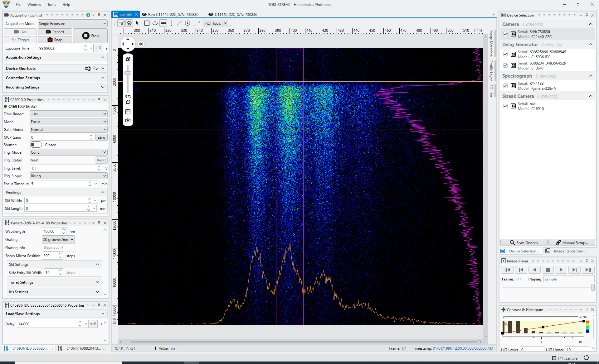Select the horizontal strip ROI tool
The height and width of the screenshot is (364, 599).
point(163,23)
